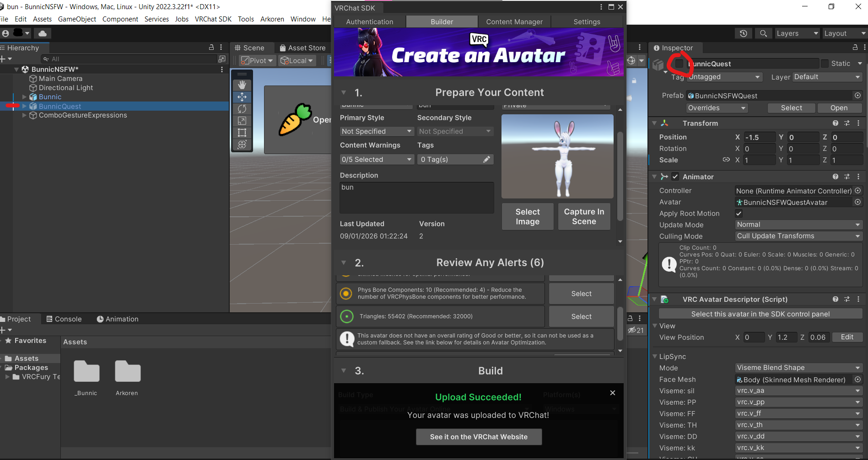Open the Undo History icon
The width and height of the screenshot is (868, 460).
coord(744,33)
